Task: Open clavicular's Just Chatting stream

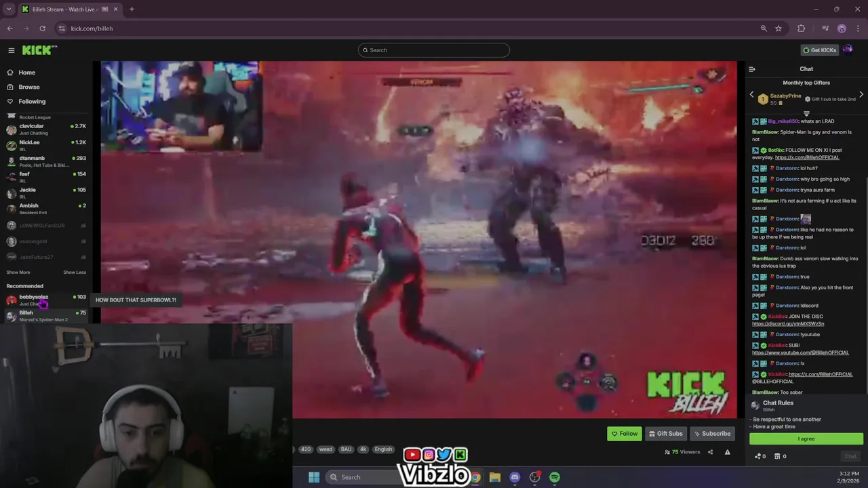Action: pyautogui.click(x=46, y=129)
